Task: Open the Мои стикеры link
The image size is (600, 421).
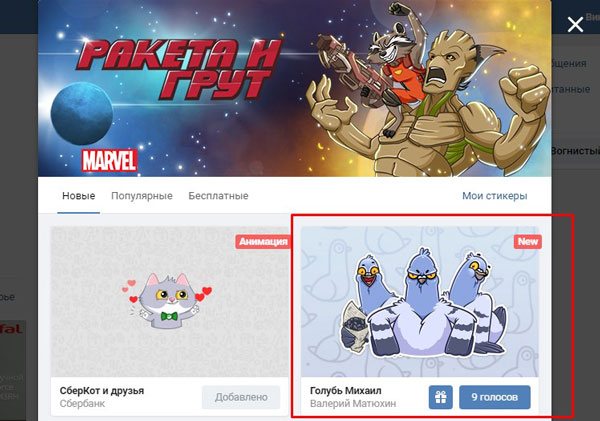Action: point(495,196)
